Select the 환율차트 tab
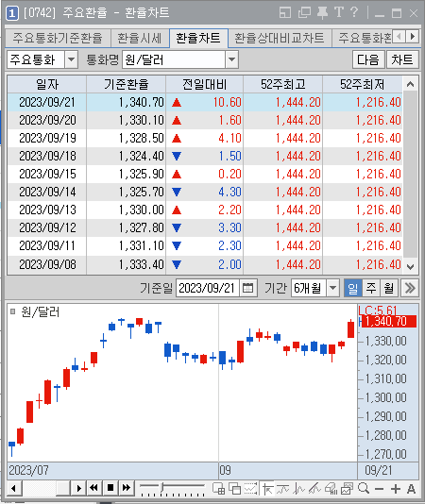The image size is (425, 504). point(198,38)
